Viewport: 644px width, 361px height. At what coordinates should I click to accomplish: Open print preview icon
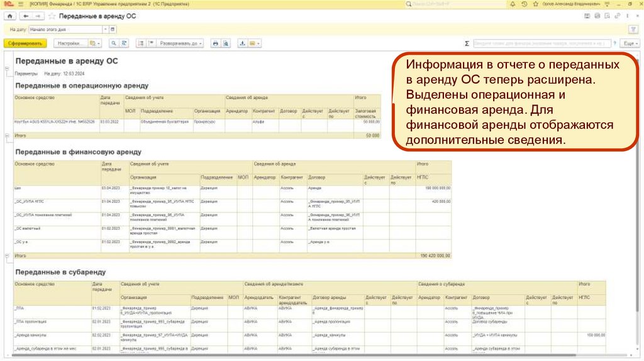pos(225,43)
